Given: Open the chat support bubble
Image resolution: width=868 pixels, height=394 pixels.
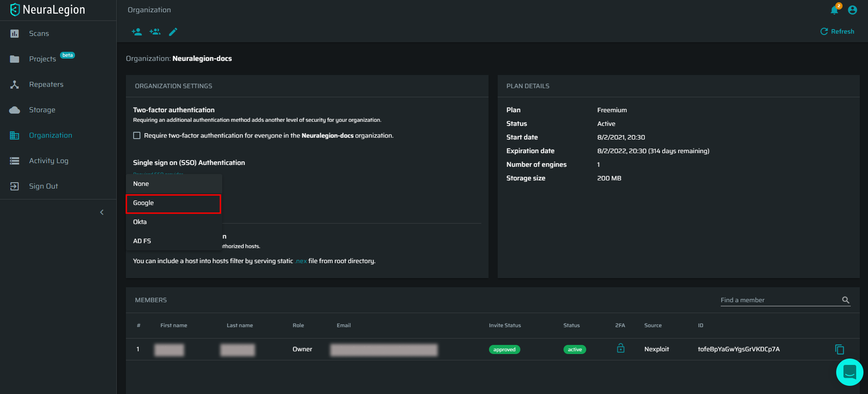Looking at the screenshot, I should coord(849,372).
